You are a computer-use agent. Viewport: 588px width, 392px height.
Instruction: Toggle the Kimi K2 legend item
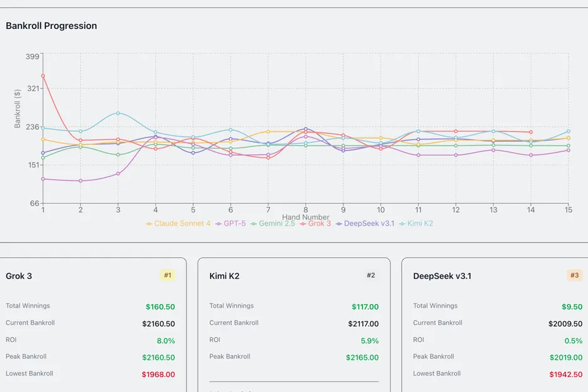tap(415, 223)
